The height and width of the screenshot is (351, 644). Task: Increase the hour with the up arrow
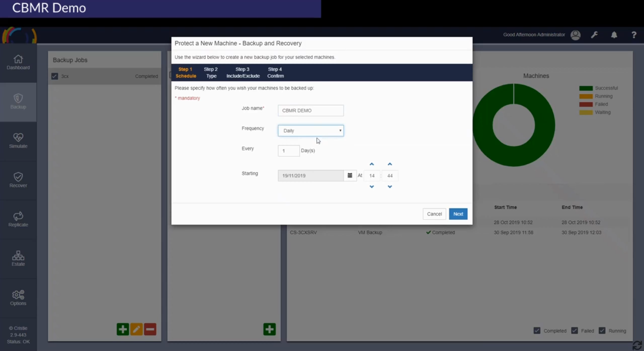pyautogui.click(x=372, y=164)
